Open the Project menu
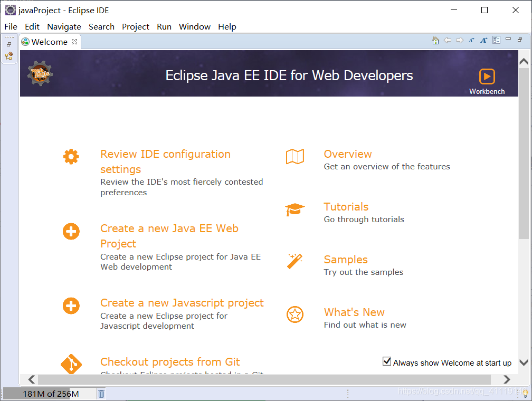 pyautogui.click(x=136, y=26)
